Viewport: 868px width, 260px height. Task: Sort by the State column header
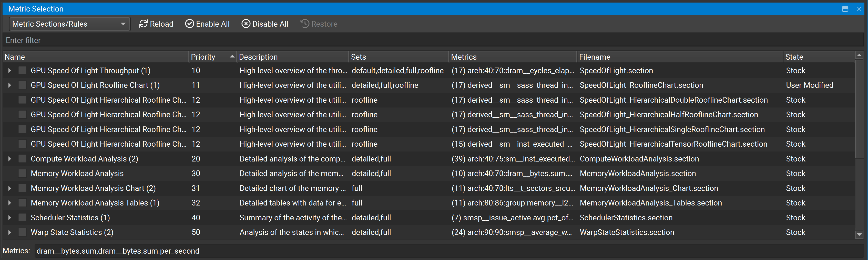pos(819,57)
